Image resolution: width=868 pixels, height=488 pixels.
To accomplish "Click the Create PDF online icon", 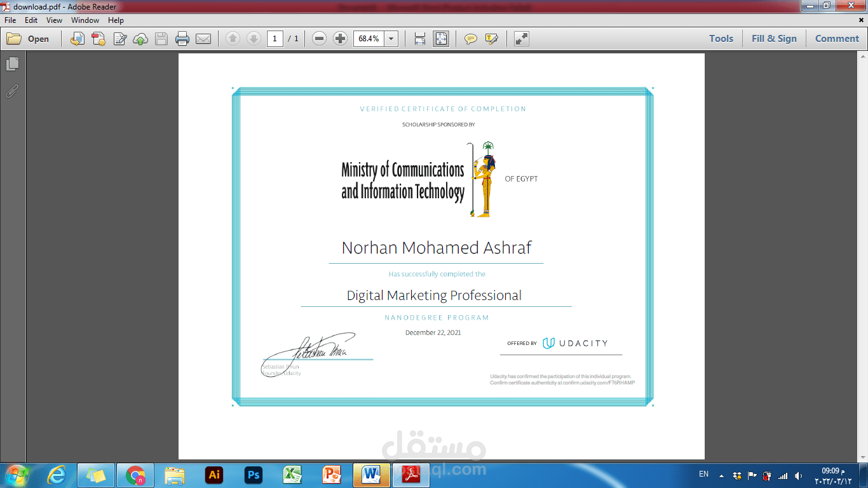I will (x=98, y=39).
